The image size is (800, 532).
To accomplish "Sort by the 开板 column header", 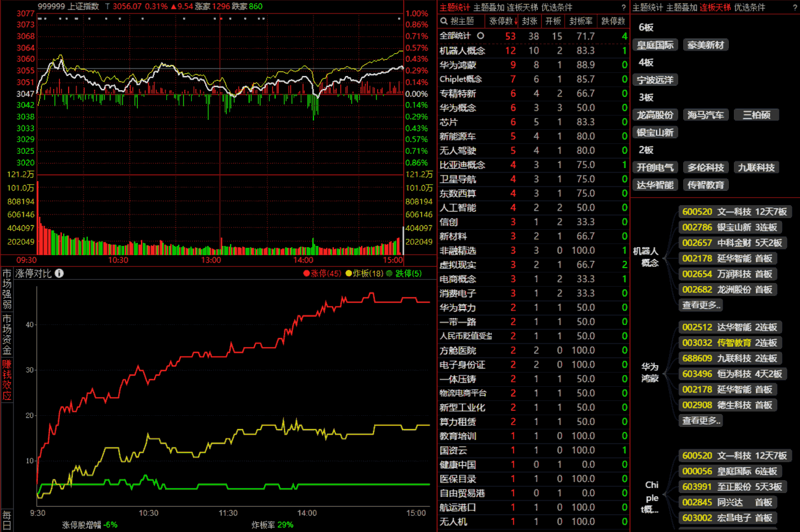I will [552, 21].
